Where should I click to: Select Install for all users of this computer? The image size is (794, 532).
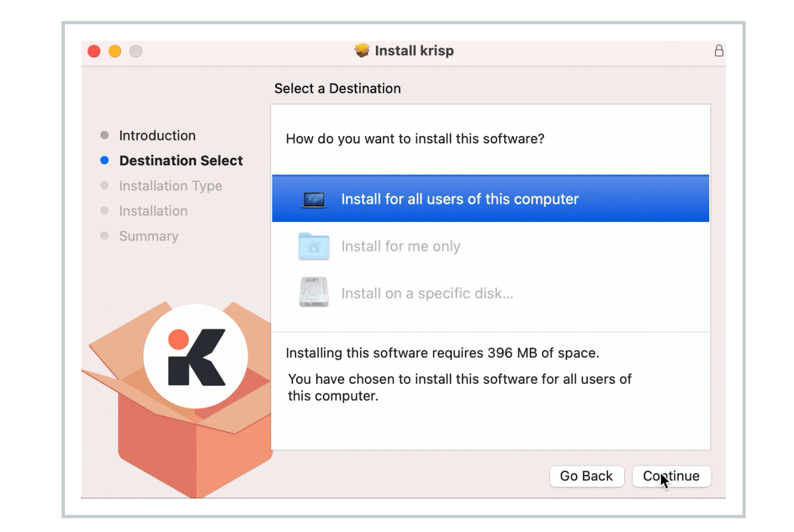tap(459, 199)
